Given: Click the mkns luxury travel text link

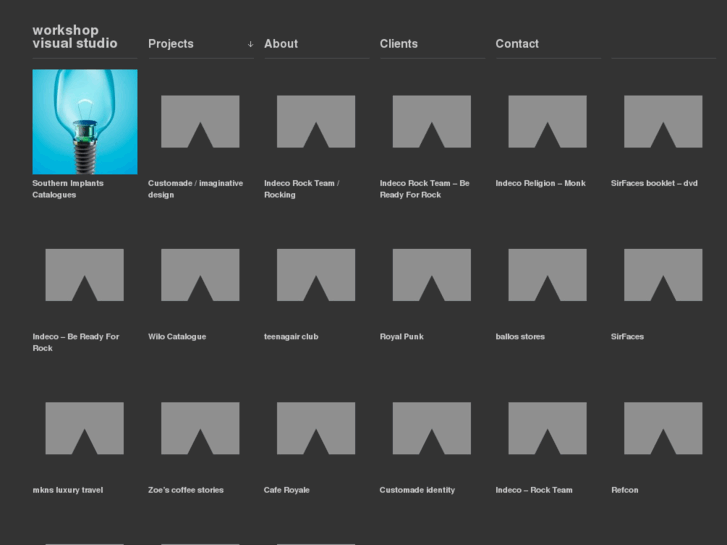Looking at the screenshot, I should point(68,490).
